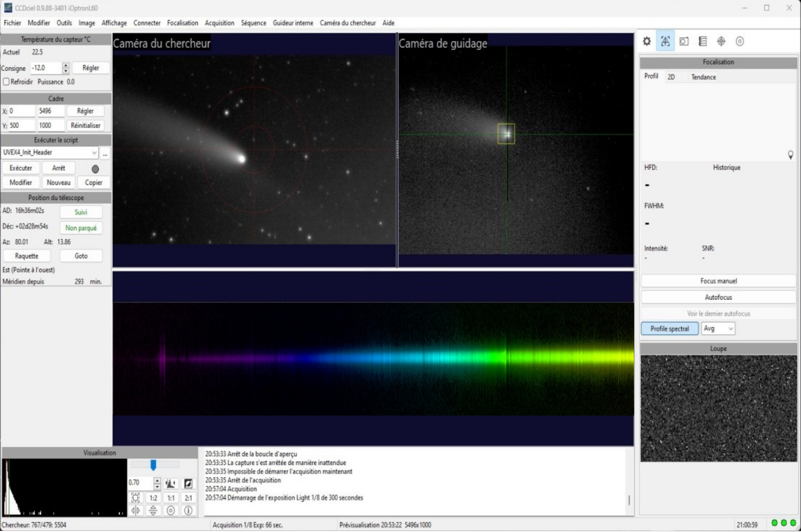801x532 pixels.
Task: Enable the Refroidir checkbox
Action: 7,82
